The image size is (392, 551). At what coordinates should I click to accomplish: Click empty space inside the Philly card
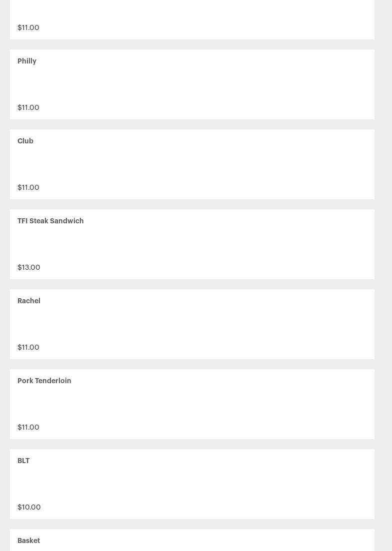[200, 84]
